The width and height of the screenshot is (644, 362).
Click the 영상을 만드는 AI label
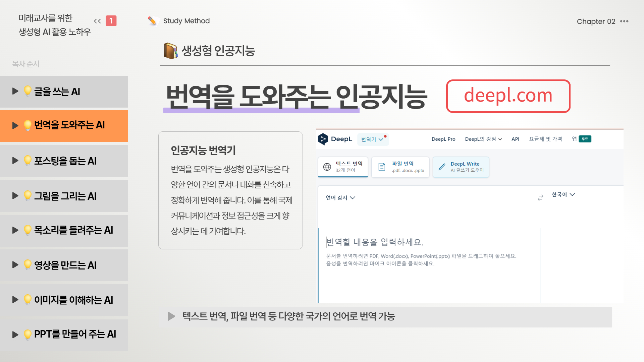65,265
